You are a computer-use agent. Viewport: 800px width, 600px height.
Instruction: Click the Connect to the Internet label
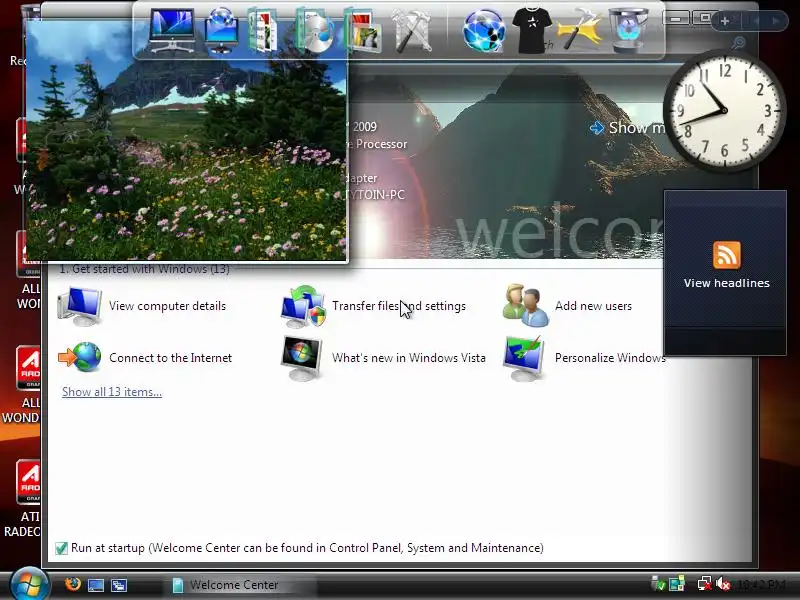170,358
